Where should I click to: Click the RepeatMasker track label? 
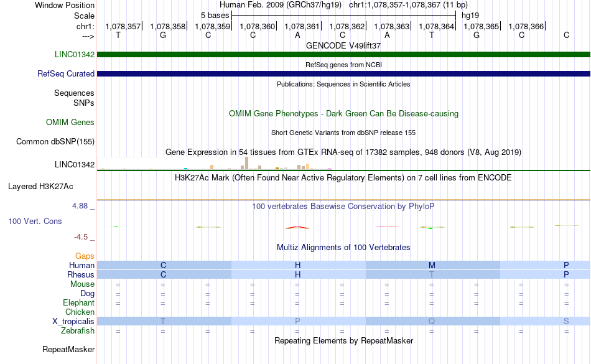(x=68, y=349)
